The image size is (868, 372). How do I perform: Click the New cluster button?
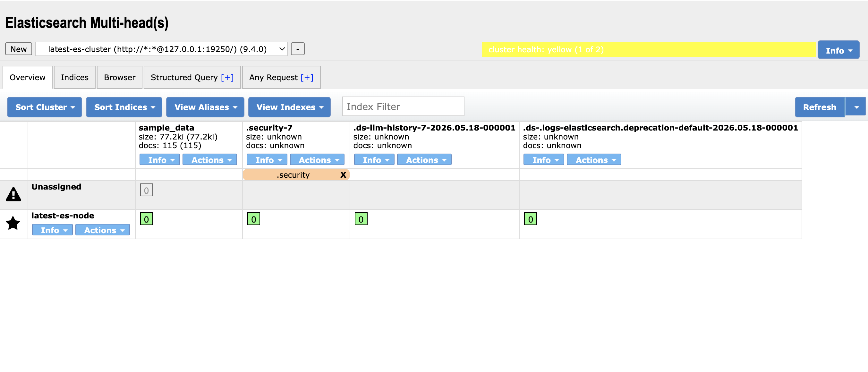coord(19,49)
